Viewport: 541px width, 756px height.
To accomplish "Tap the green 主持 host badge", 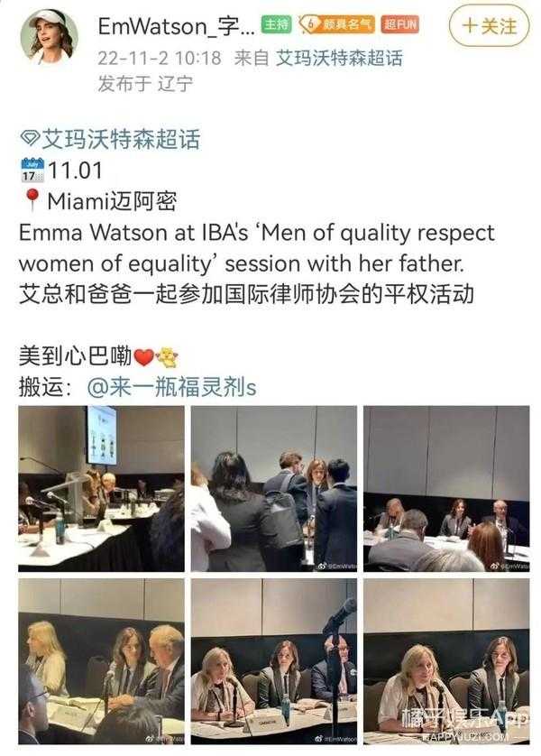I will (277, 24).
